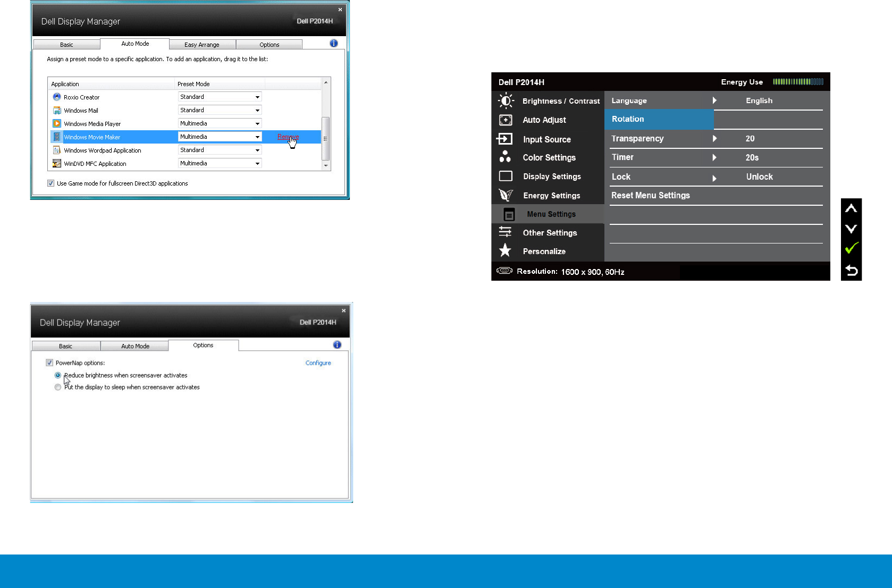
Task: Click the OSD back return arrow
Action: click(x=852, y=271)
